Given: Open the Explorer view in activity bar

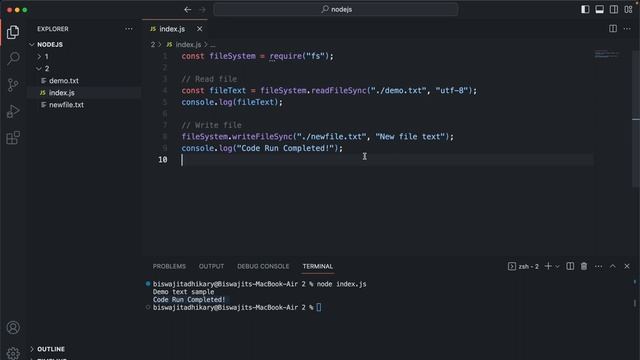Looking at the screenshot, I should point(13,32).
